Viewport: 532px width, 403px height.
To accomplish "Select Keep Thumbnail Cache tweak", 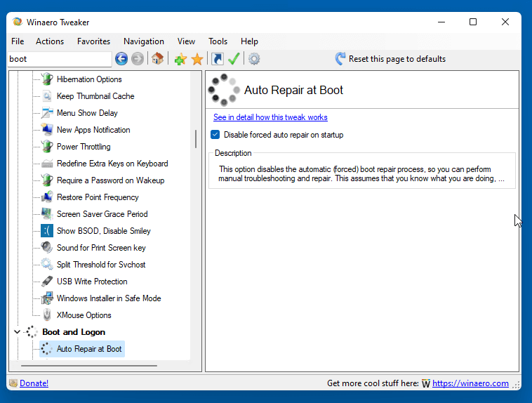I will tap(95, 96).
